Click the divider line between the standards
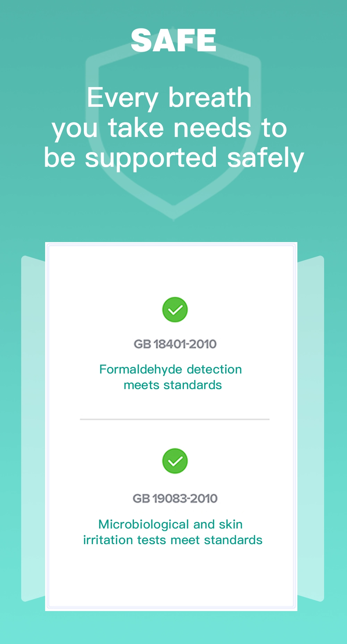Image resolution: width=347 pixels, height=644 pixels. point(175,419)
